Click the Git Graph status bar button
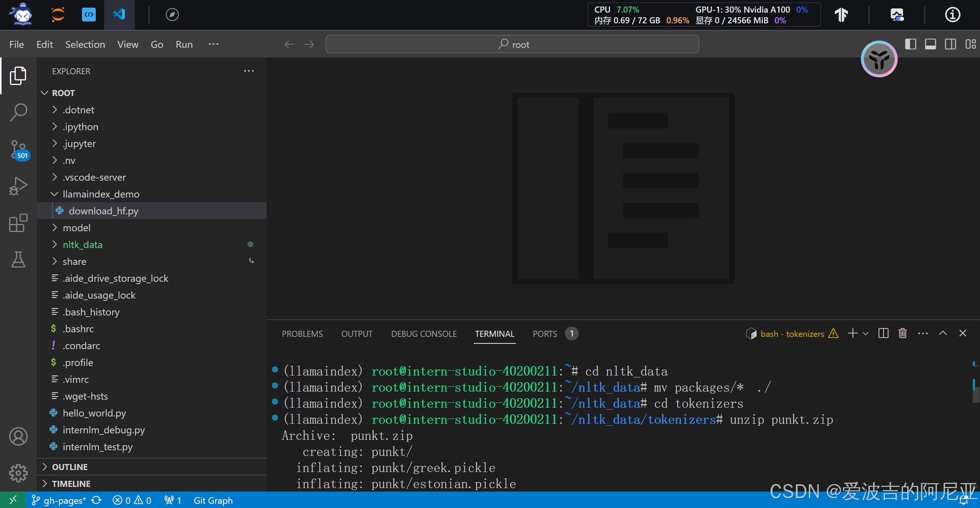 click(213, 500)
